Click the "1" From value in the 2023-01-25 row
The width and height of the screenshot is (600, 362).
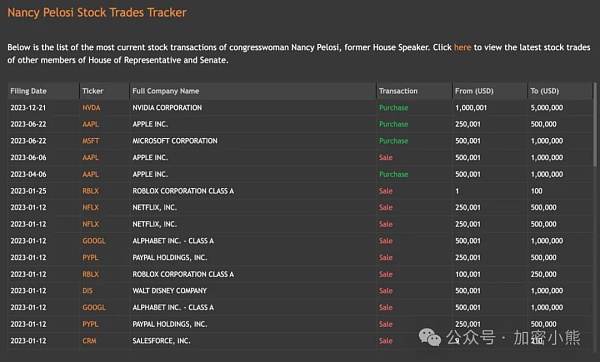point(457,191)
